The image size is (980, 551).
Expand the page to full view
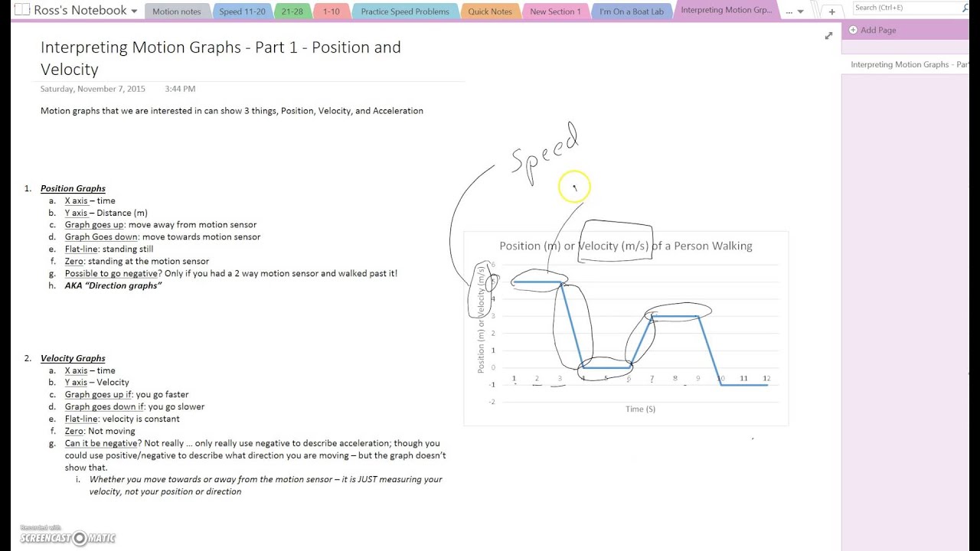tap(828, 36)
